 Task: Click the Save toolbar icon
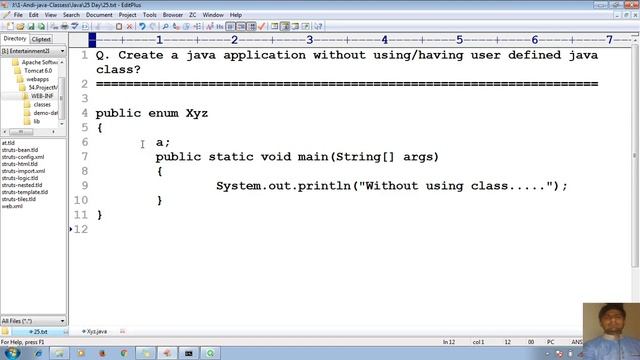point(31,27)
